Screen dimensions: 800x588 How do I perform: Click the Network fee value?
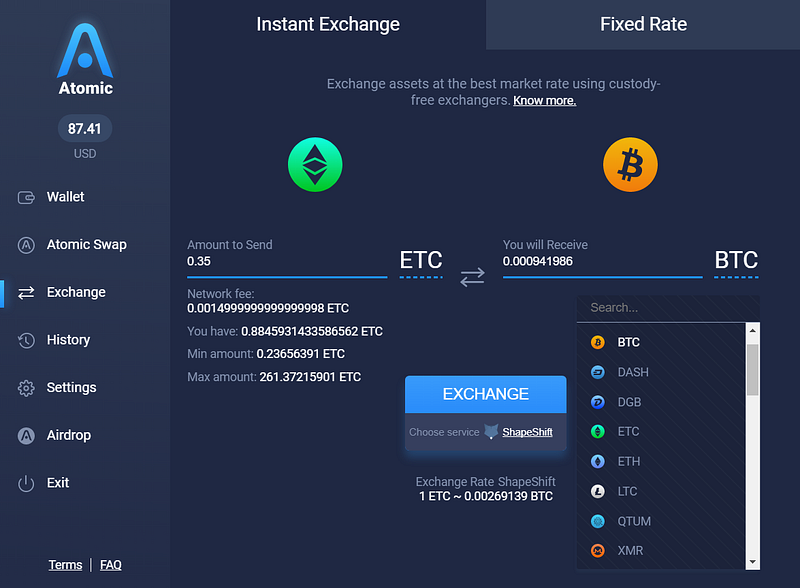coord(268,308)
